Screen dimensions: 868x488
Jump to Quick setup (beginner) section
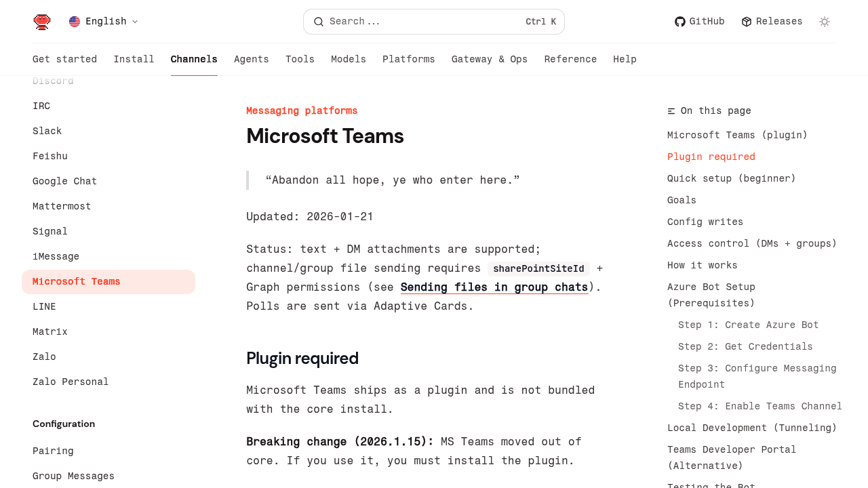click(x=731, y=178)
